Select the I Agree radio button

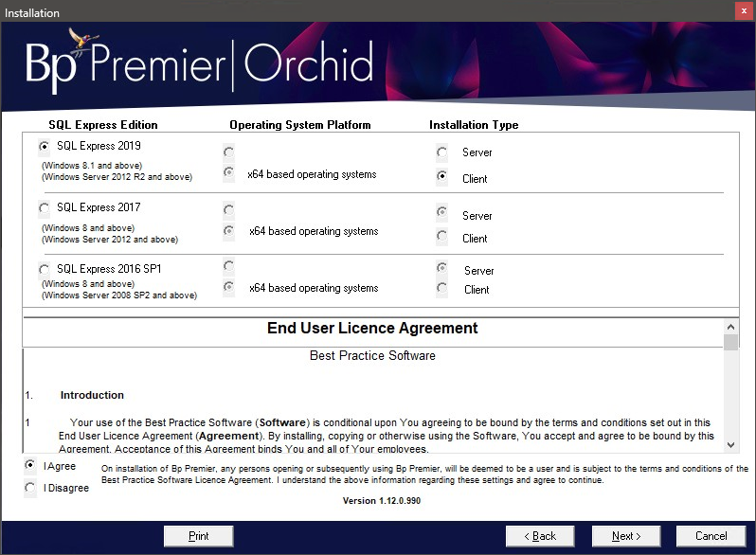pyautogui.click(x=30, y=465)
